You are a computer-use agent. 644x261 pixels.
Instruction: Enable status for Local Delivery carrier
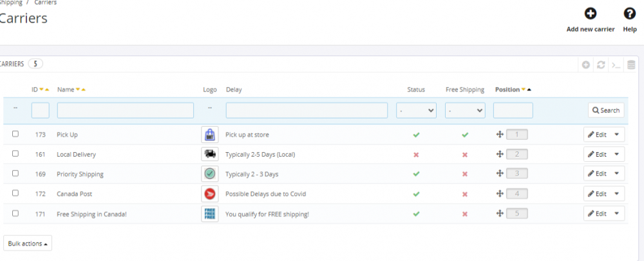[416, 155]
